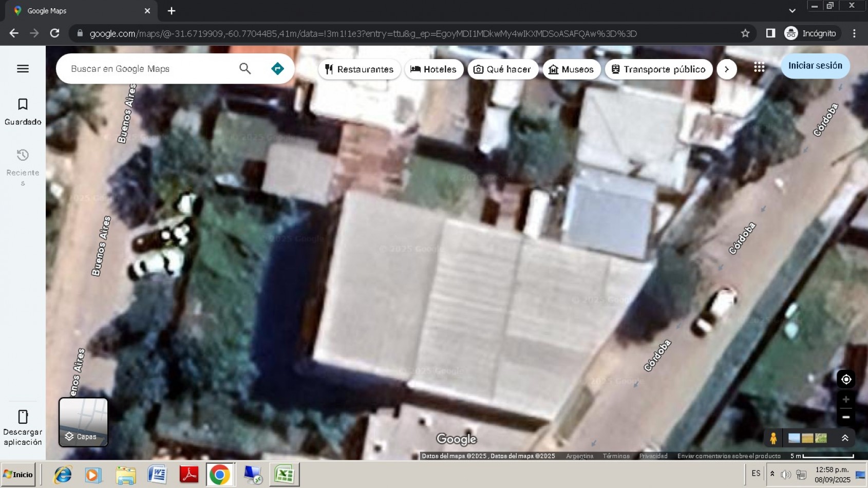Select the Museos category chip

coord(571,69)
